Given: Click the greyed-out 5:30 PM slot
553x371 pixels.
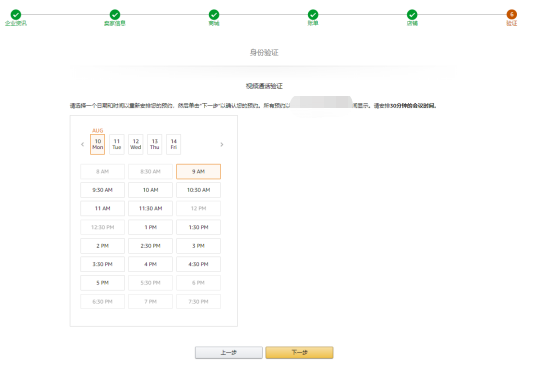Looking at the screenshot, I should coord(151,283).
